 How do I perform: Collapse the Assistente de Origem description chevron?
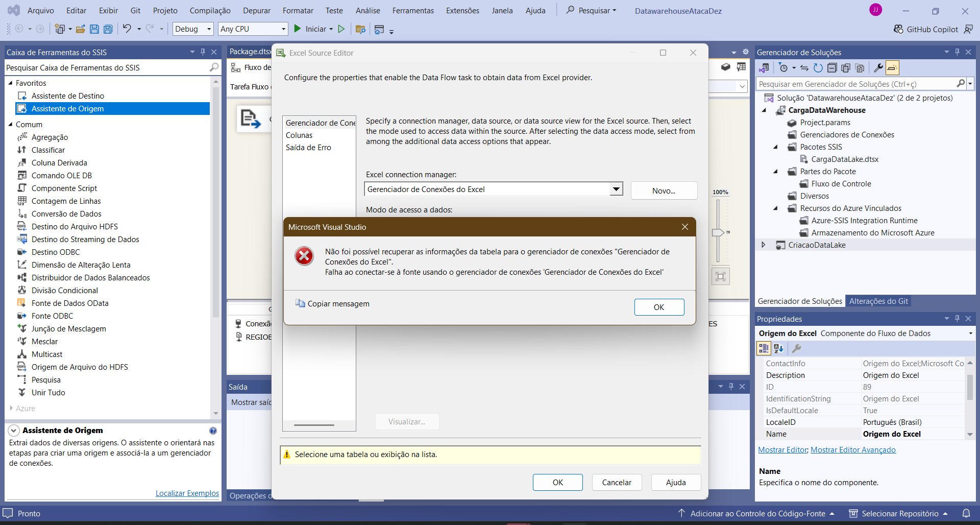tap(14, 431)
